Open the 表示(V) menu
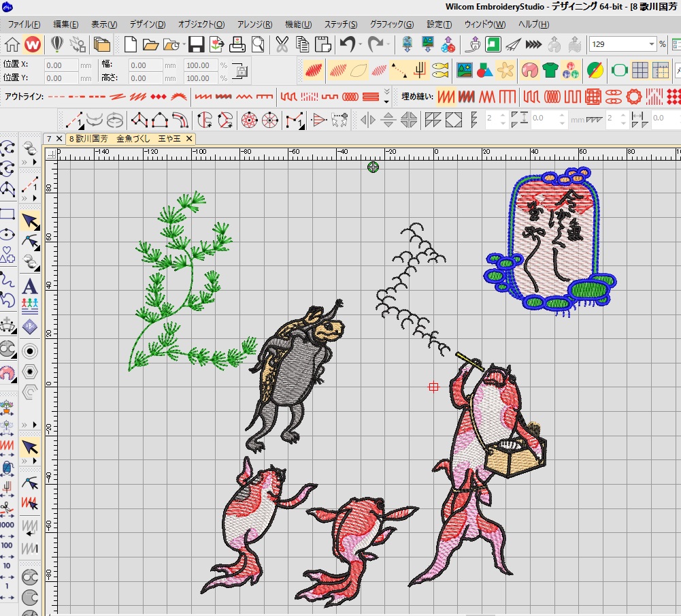The height and width of the screenshot is (616, 681). pos(104,25)
